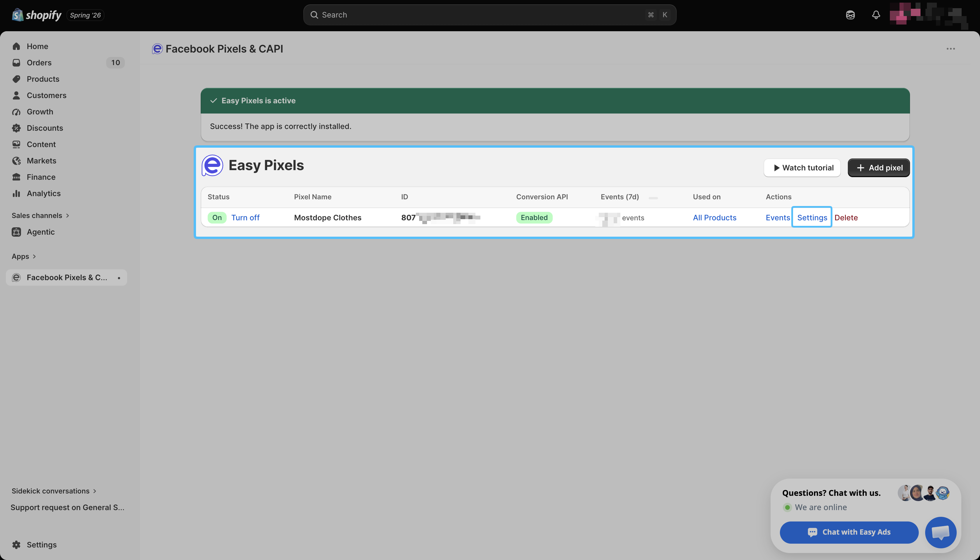Play the Watch tutorial video
Viewport: 980px width, 560px height.
(x=802, y=168)
